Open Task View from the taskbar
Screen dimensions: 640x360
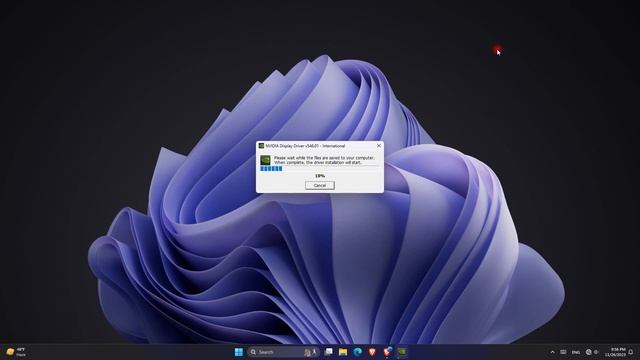pos(329,352)
